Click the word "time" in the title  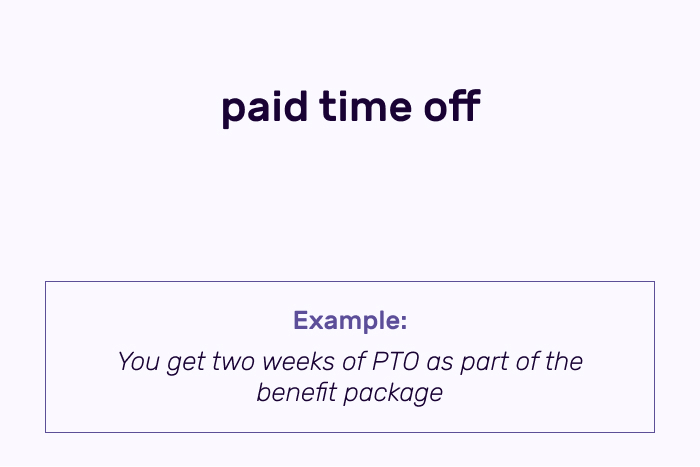point(365,106)
